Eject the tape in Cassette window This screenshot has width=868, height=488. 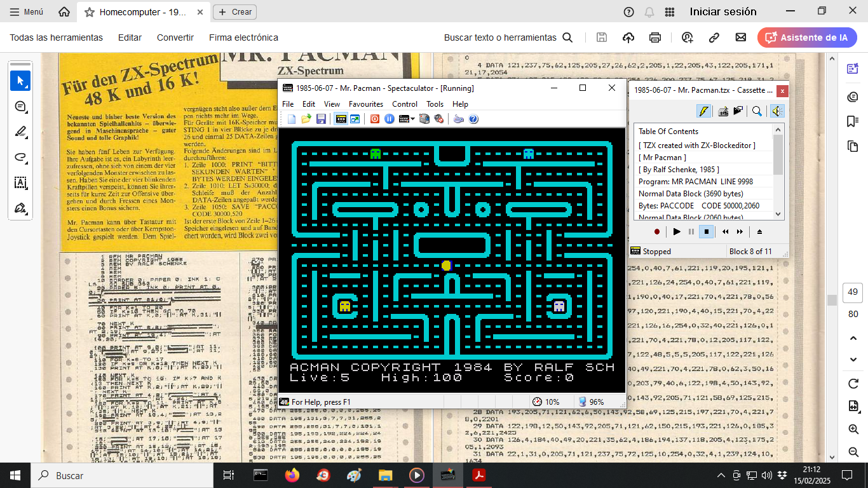coord(759,232)
